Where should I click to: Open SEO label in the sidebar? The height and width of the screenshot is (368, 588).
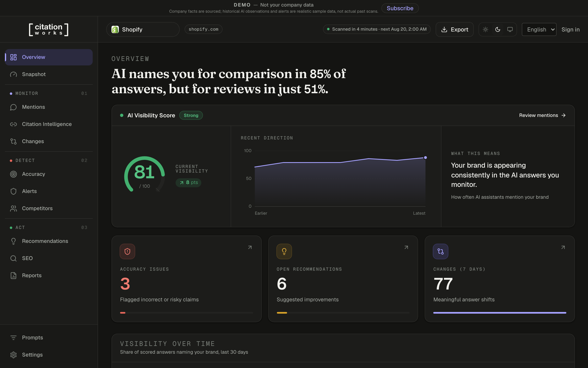coord(27,258)
